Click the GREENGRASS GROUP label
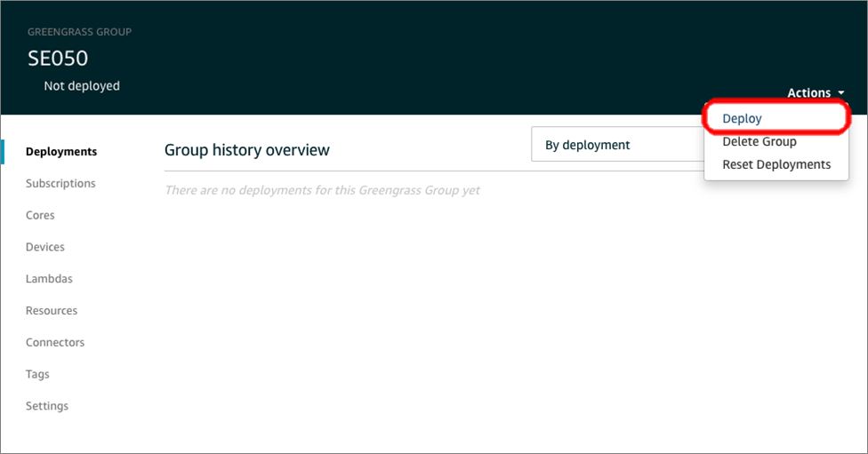Viewport: 868px width, 454px height. pyautogui.click(x=80, y=32)
